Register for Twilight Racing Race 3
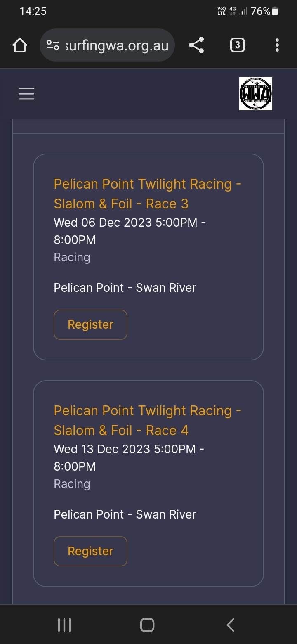This screenshot has width=297, height=644. [90, 324]
